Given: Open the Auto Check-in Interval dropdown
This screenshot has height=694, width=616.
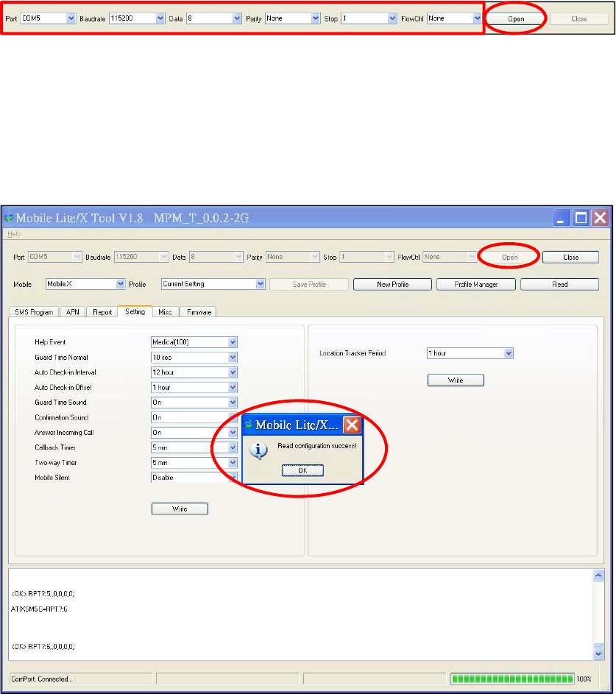Looking at the screenshot, I should (x=194, y=372).
